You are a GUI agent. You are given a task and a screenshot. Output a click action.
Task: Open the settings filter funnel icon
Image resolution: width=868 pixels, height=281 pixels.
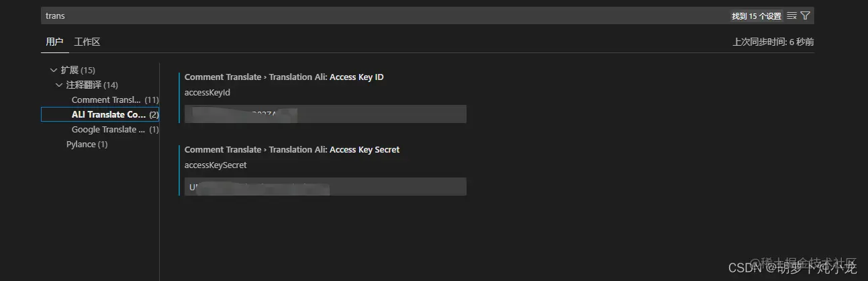[805, 15]
